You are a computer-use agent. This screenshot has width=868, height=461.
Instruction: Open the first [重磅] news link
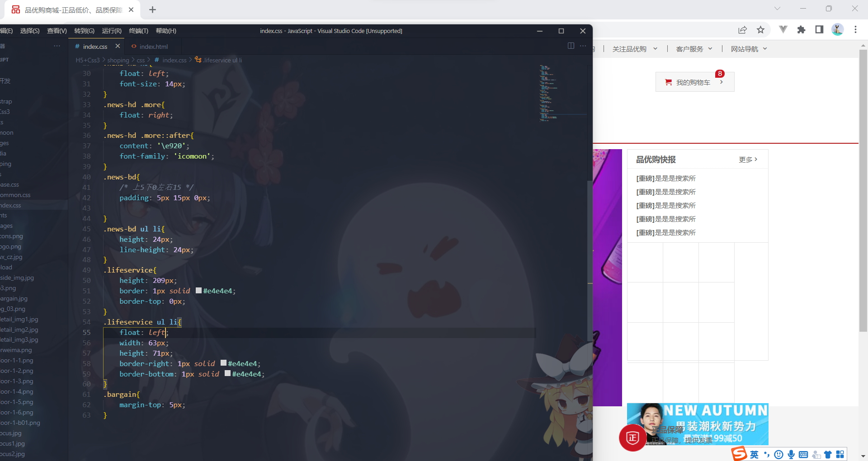666,179
